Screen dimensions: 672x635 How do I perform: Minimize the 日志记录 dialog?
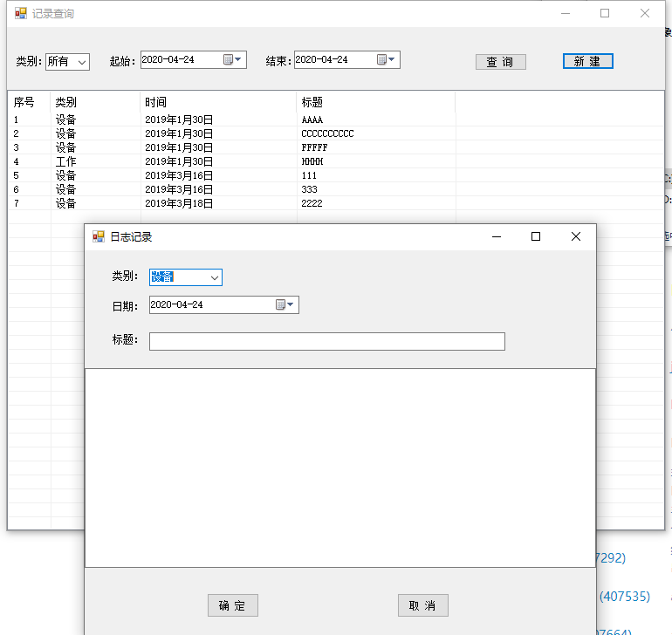497,236
